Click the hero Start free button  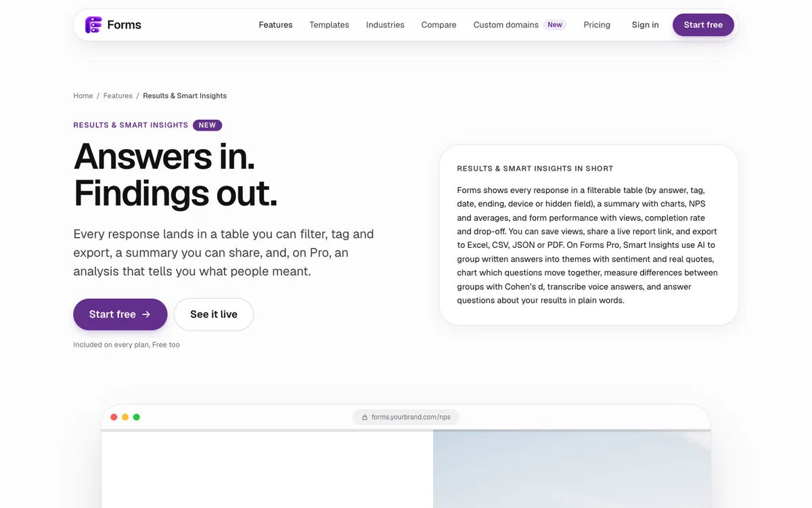[120, 314]
